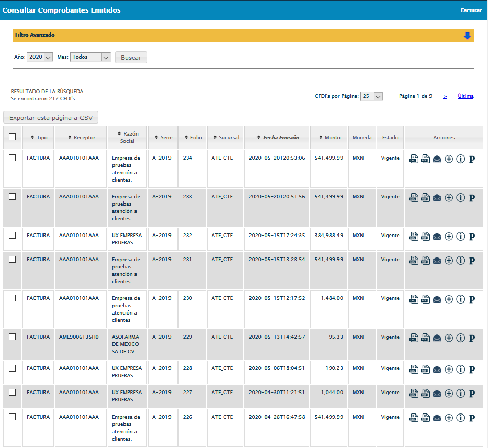The image size is (488, 448).
Task: Click the P icon for folio 229
Action: click(472, 338)
